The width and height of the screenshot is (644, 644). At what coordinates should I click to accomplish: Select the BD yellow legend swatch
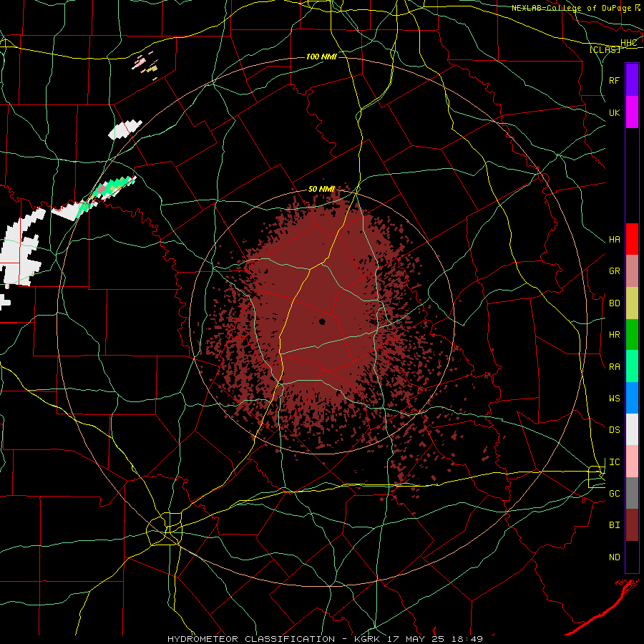[x=632, y=303]
